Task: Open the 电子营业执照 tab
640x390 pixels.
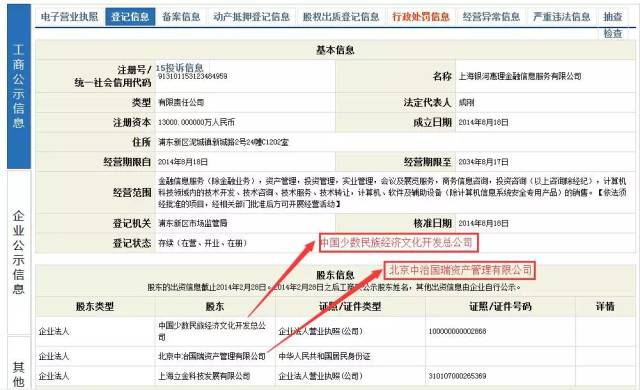Action: (69, 17)
